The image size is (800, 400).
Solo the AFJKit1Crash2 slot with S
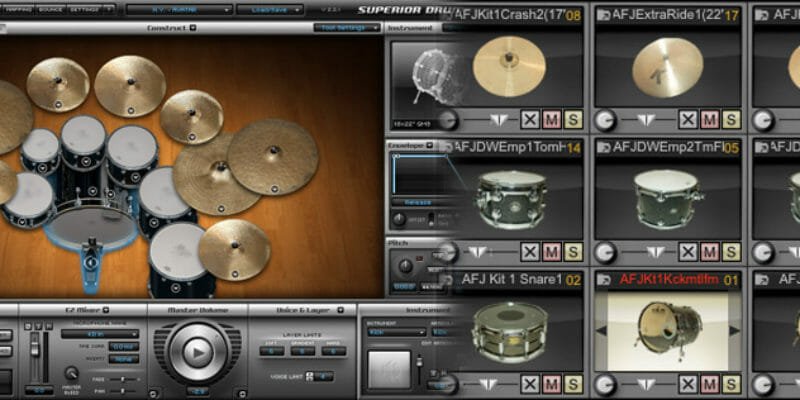pos(573,120)
